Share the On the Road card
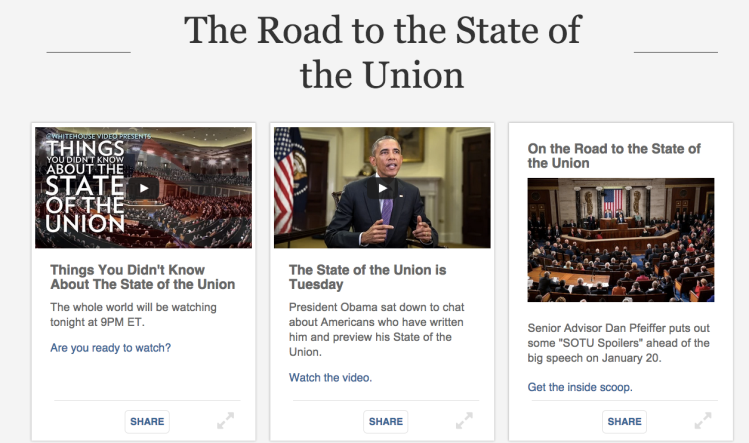749x443 pixels. 624,421
